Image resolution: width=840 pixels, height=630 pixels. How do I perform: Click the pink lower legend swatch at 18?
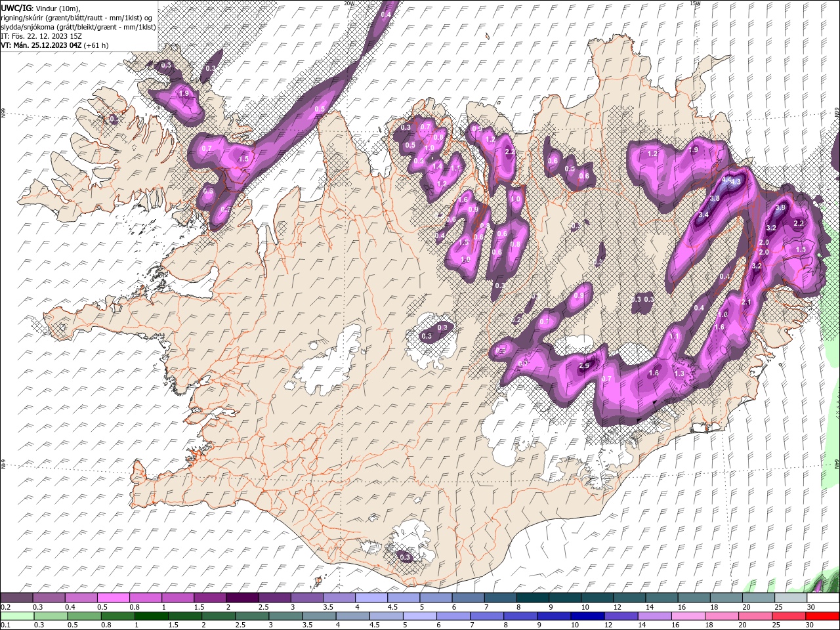tap(721, 616)
